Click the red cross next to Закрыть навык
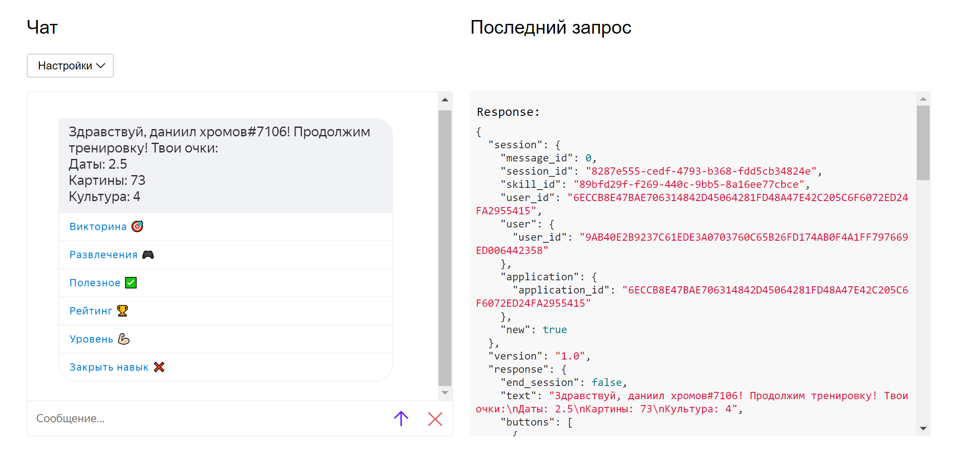 click(x=159, y=367)
